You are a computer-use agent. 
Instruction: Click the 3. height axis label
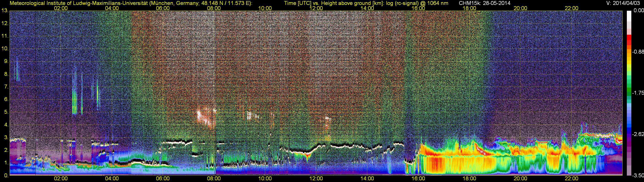pos(6,137)
